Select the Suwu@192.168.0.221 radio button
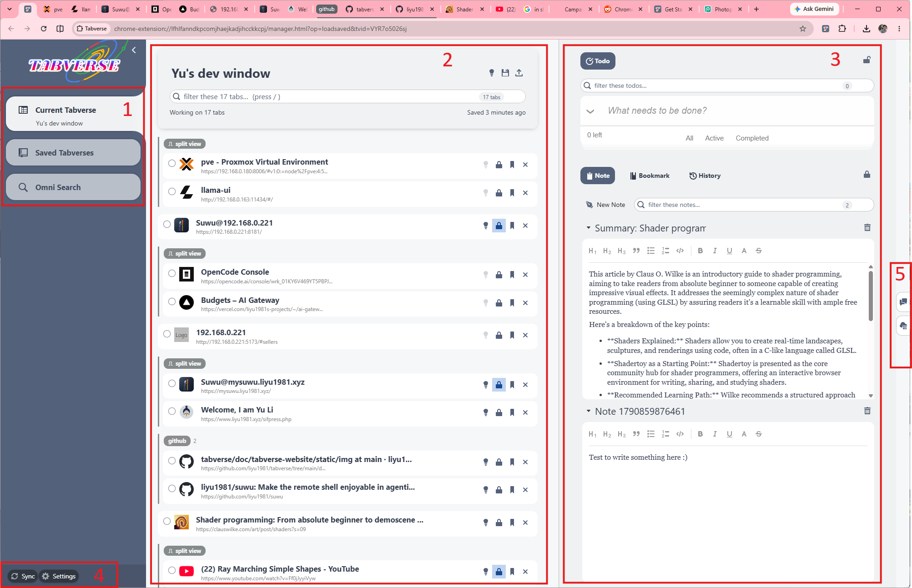Image resolution: width=912 pixels, height=588 pixels. pyautogui.click(x=167, y=224)
